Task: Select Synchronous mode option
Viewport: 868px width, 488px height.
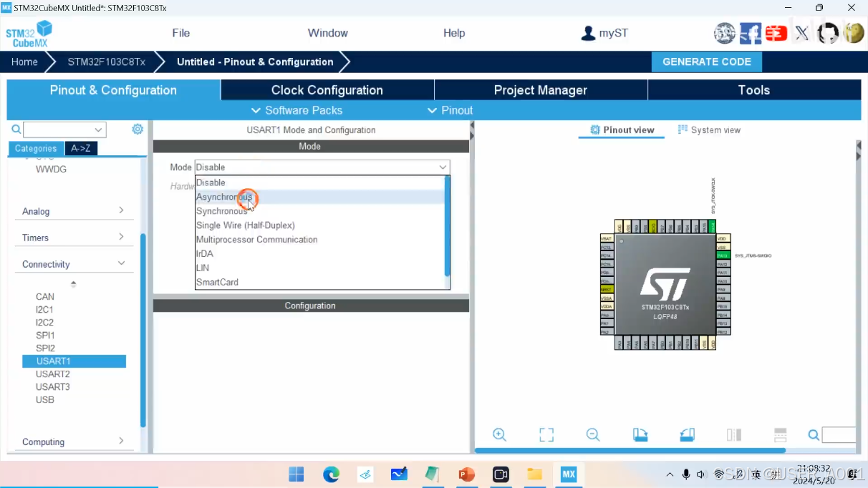Action: [320, 211]
